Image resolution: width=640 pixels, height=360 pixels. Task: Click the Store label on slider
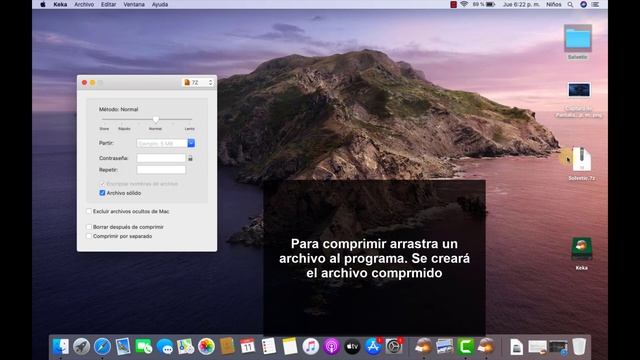tap(104, 129)
